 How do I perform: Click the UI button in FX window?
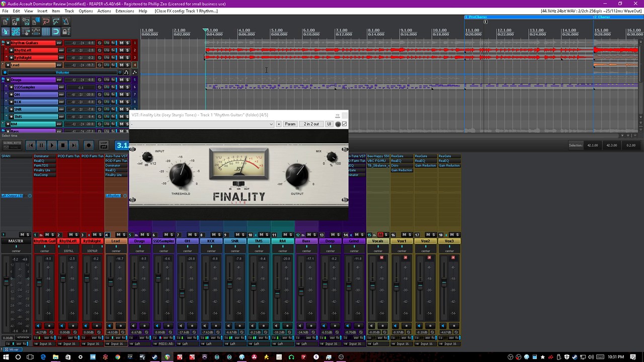tap(329, 124)
